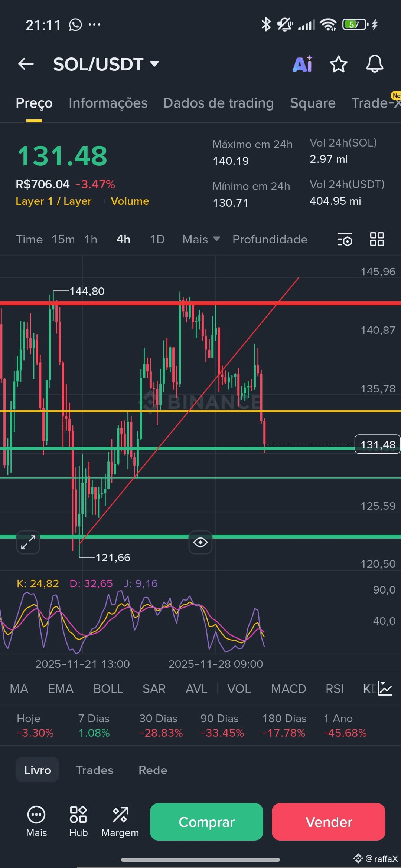Open the Trade-X tab
This screenshot has width=401, height=868.
pyautogui.click(x=376, y=103)
